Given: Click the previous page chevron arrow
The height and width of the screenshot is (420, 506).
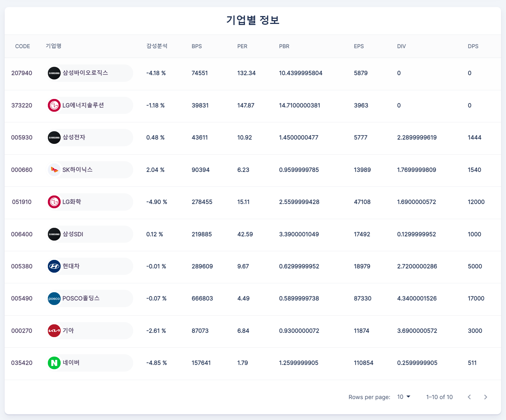Looking at the screenshot, I should 469,397.
